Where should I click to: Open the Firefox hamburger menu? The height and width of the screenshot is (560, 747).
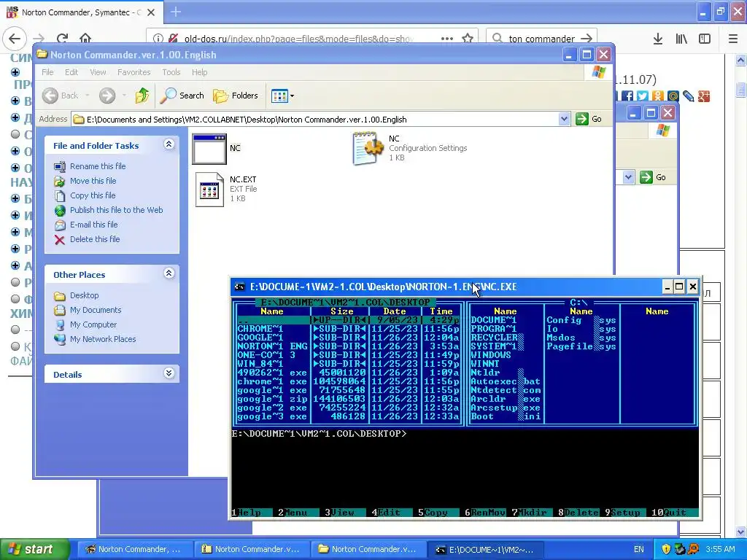(733, 39)
